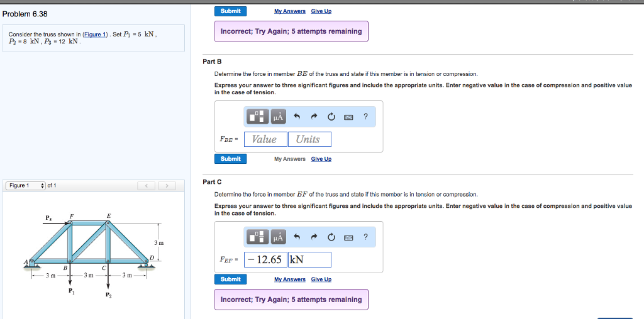Click the Part C heading

(212, 182)
